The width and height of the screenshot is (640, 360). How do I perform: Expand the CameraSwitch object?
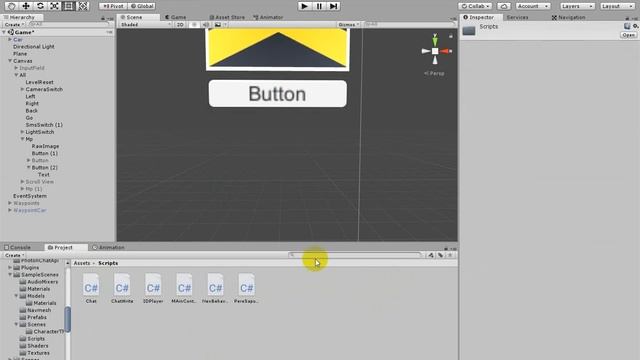pos(22,89)
